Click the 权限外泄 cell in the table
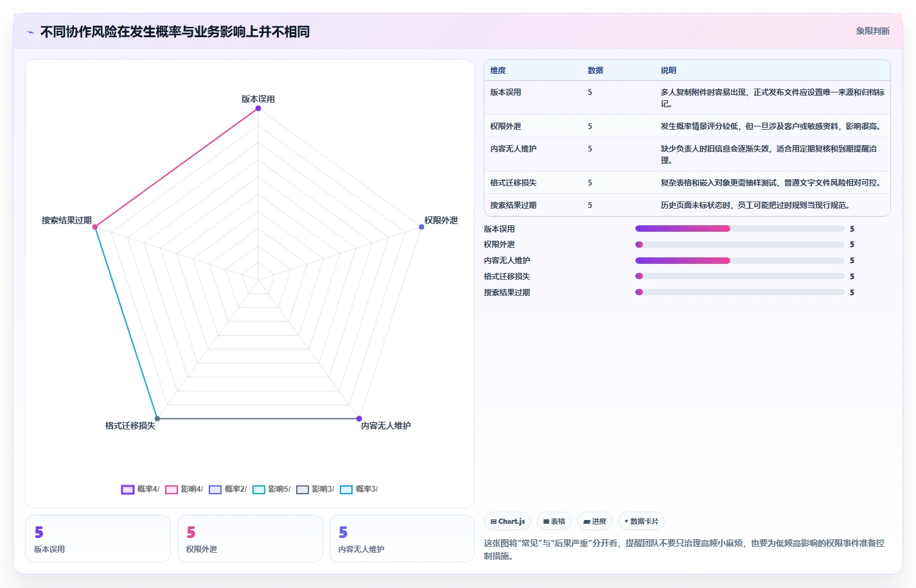916x588 pixels. click(506, 126)
